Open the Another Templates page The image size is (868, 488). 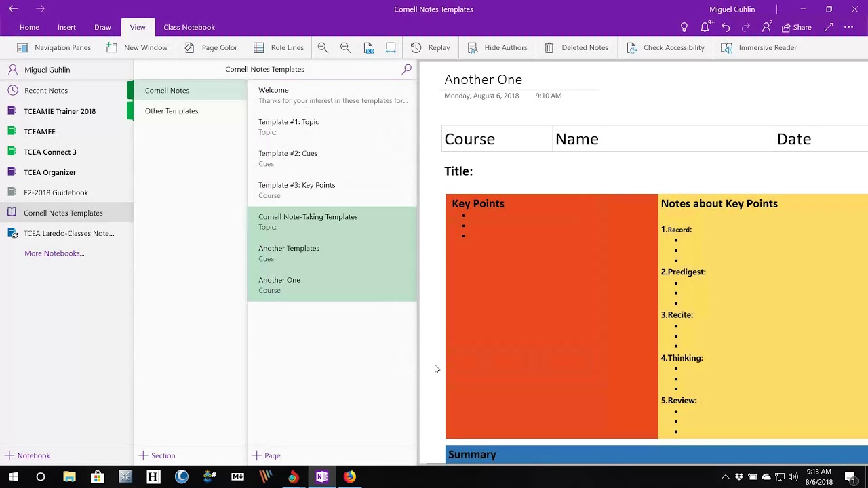332,253
